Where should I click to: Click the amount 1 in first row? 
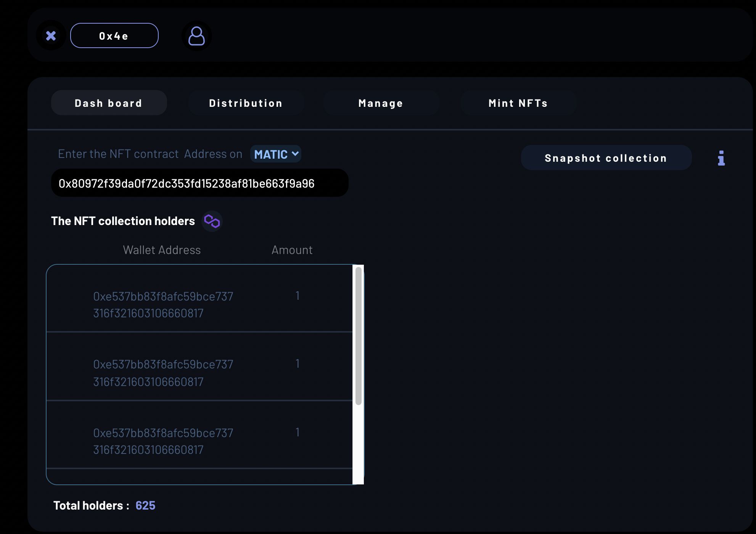pyautogui.click(x=298, y=296)
